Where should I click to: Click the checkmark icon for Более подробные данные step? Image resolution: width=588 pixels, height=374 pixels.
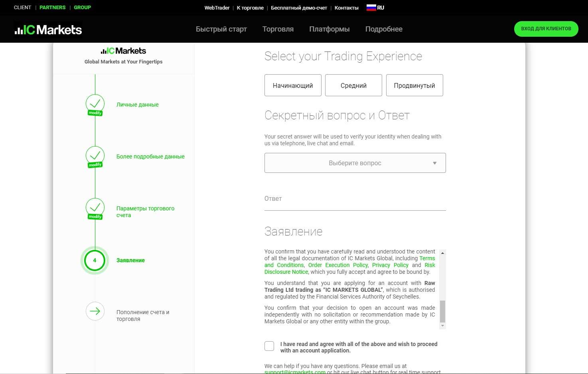pos(95,155)
